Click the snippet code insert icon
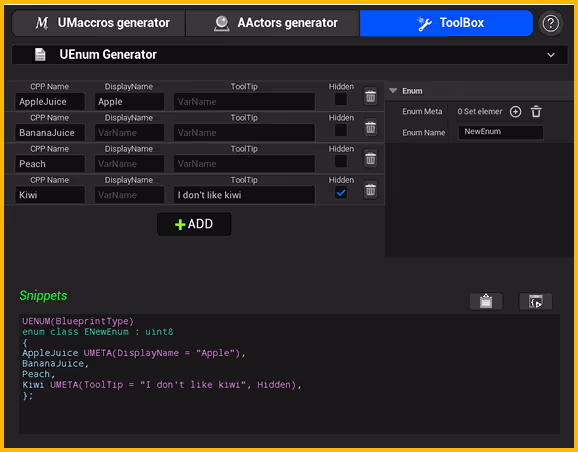The image size is (578, 452). point(536,301)
